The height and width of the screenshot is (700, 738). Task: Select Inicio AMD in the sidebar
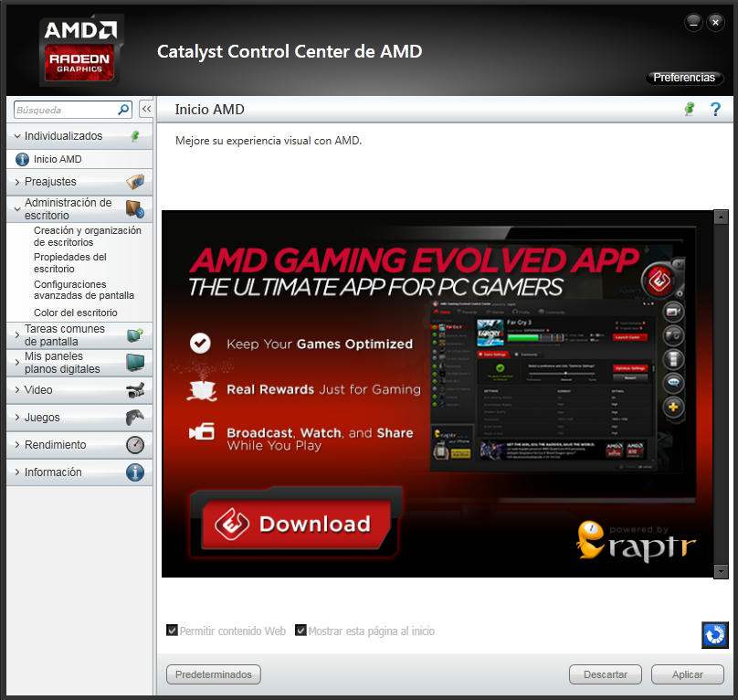coord(79,159)
